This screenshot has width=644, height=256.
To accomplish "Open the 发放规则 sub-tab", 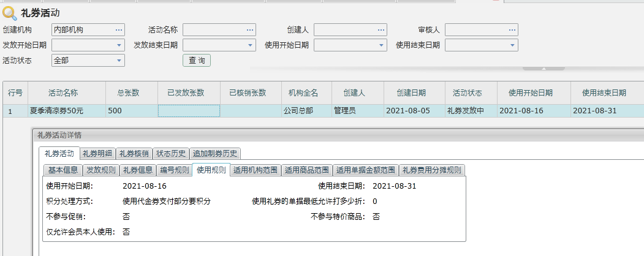I will [x=101, y=170].
